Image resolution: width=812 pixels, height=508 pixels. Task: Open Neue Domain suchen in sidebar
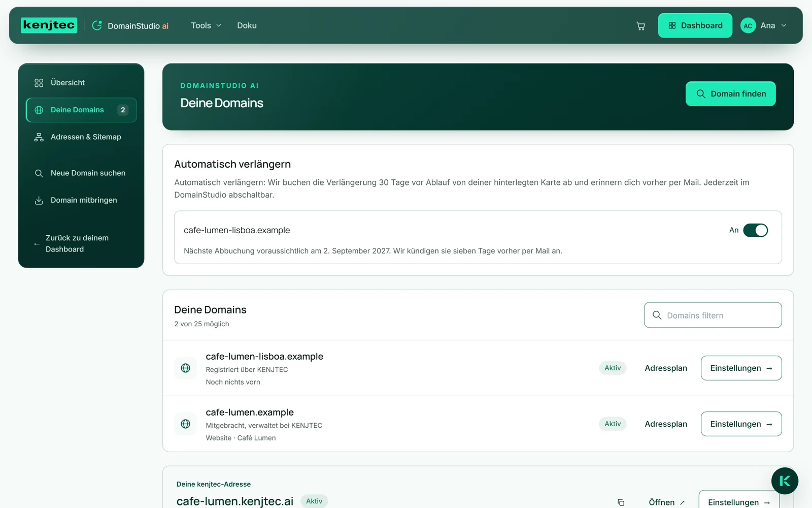(81, 173)
